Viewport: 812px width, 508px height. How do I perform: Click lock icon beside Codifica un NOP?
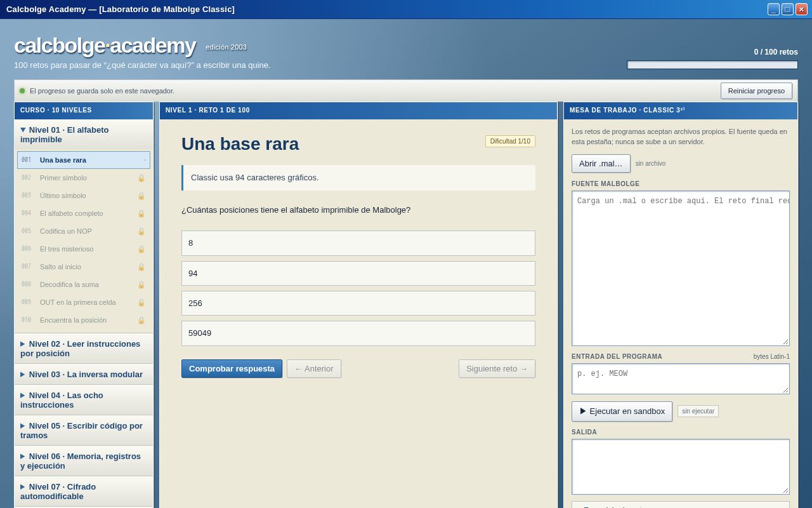[x=141, y=231]
